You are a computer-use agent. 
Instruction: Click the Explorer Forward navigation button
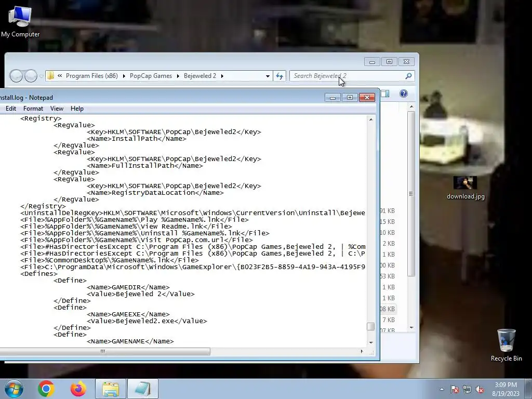(x=31, y=76)
